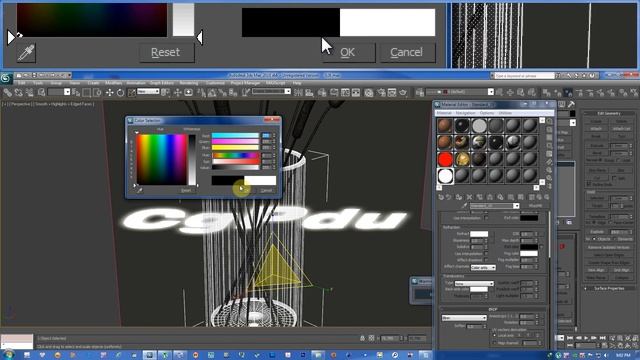Open Affect channels dropdown
The height and width of the screenshot is (360, 640).
483,267
